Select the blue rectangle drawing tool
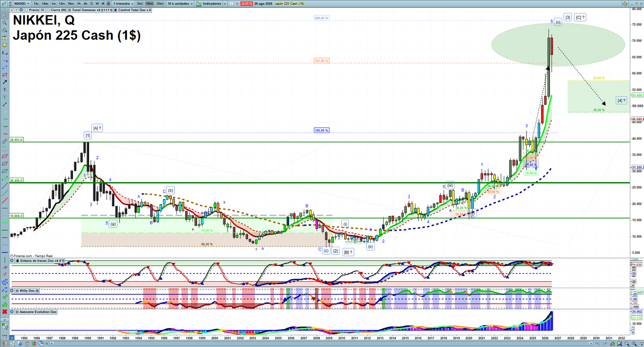Viewport: 644px width, 347px height. 4,67
